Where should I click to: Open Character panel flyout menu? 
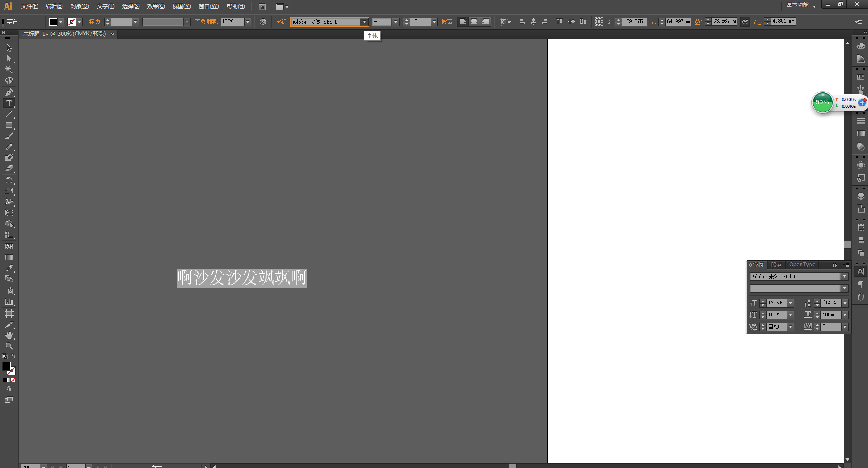846,265
